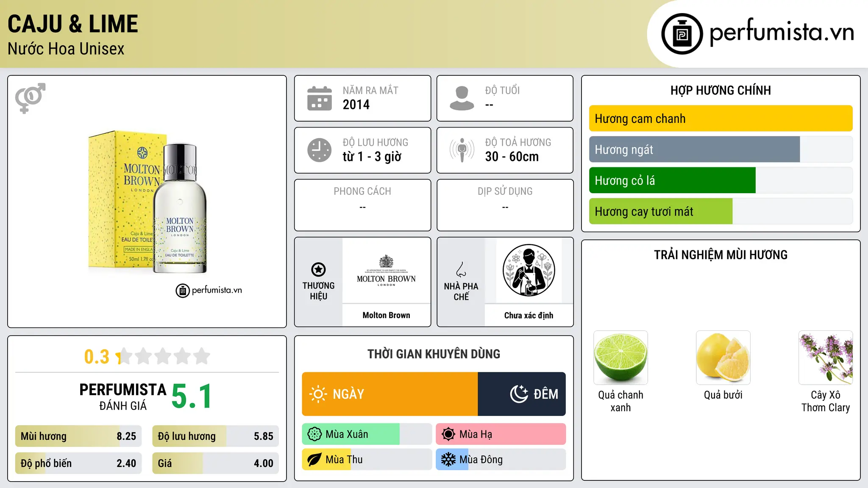Click the DỊP SỬ DỤNG occasion card

505,205
